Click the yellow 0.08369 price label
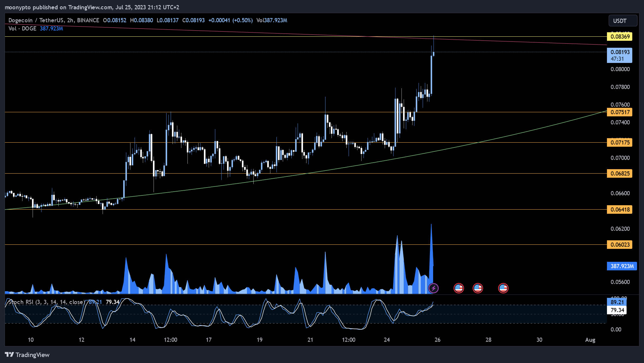 click(x=620, y=36)
